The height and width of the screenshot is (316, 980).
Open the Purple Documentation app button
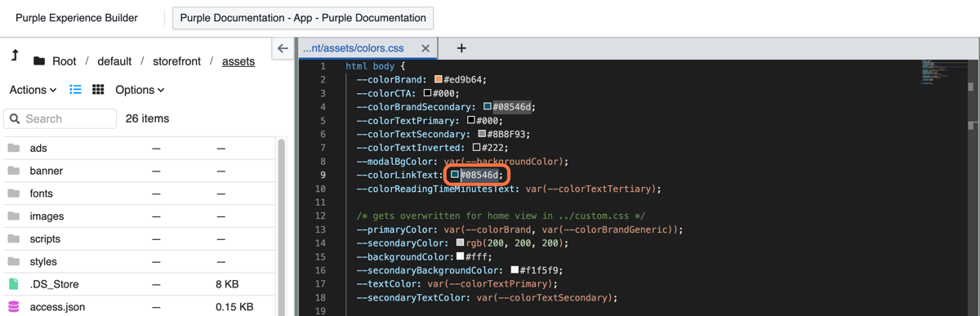click(303, 18)
